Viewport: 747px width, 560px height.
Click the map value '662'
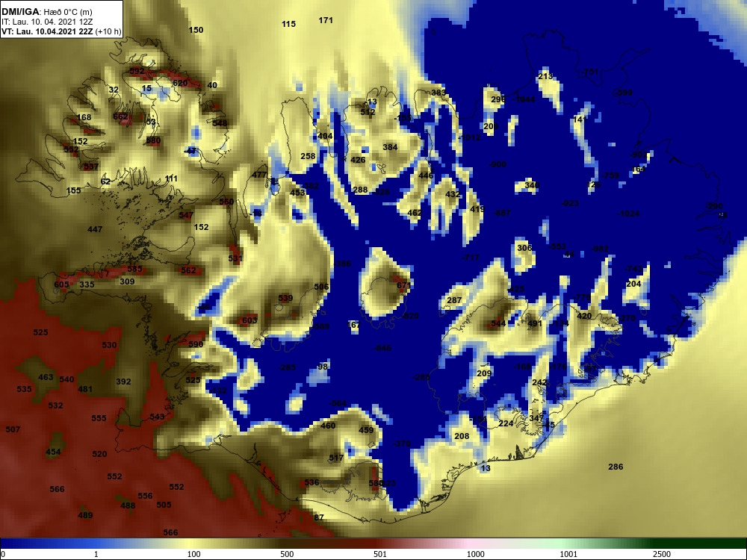click(x=120, y=116)
